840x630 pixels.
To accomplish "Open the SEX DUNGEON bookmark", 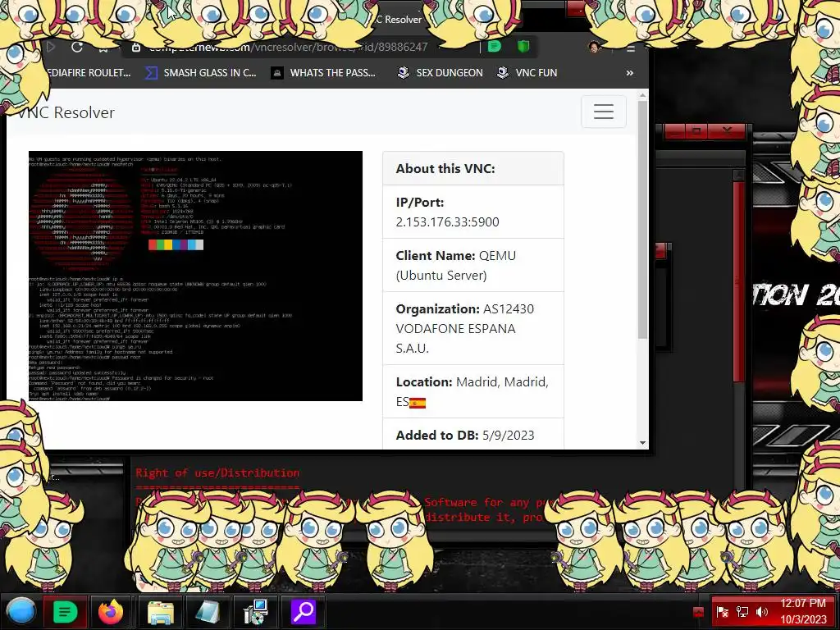I will (441, 72).
